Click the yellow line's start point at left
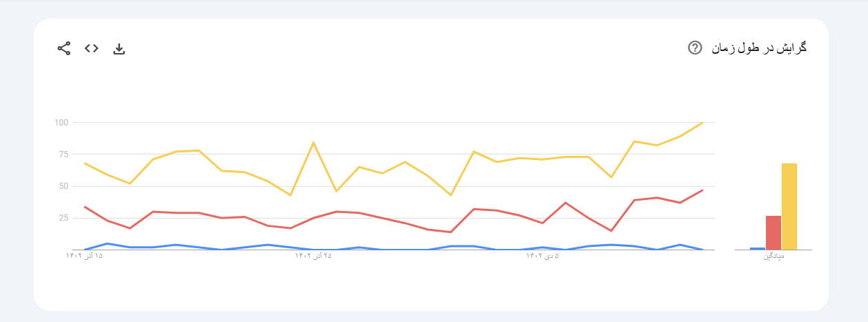 (84, 163)
